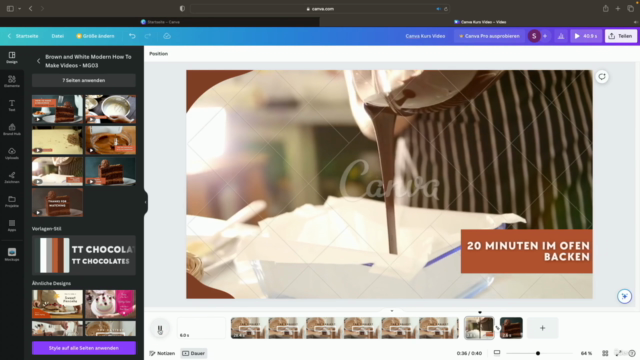The width and height of the screenshot is (640, 360).
Task: Open the Text sidebar panel
Action: [12, 106]
